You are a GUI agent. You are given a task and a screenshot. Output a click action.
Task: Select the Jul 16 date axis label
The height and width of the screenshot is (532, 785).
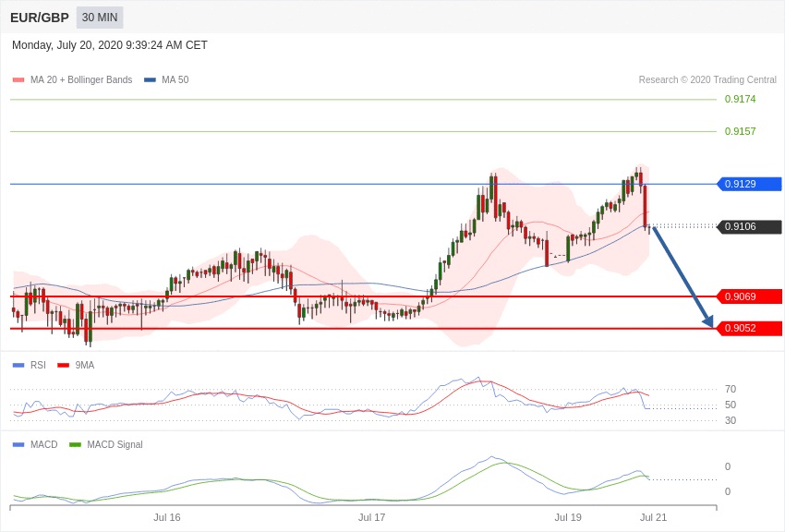click(167, 517)
